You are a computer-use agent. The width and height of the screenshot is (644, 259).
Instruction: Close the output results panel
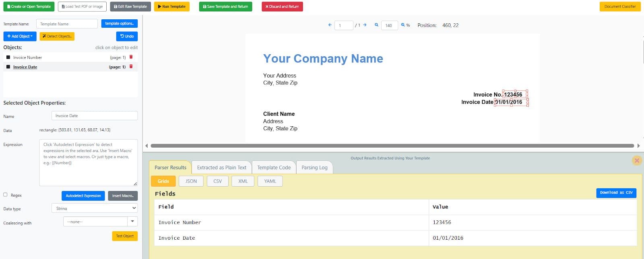[637, 160]
